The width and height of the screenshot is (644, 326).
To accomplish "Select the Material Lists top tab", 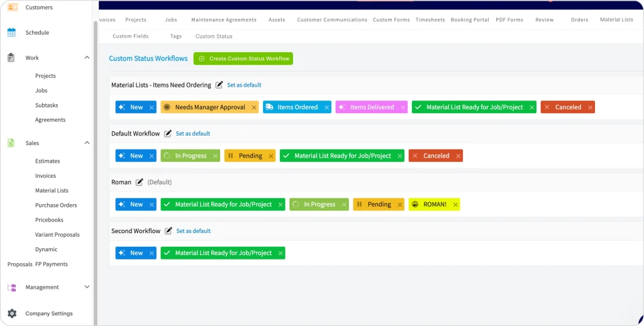I will [616, 19].
